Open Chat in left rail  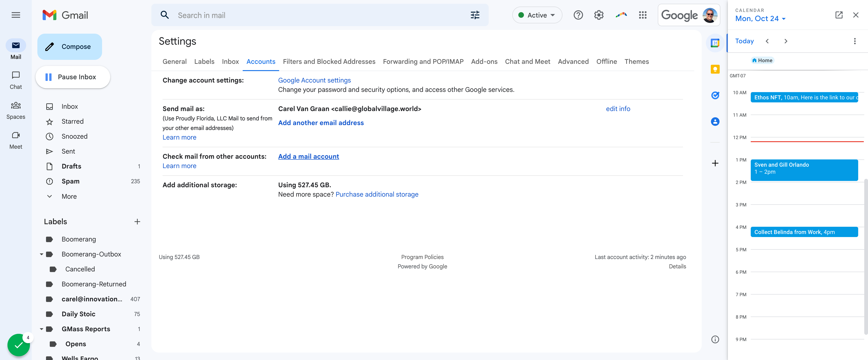pos(16,80)
